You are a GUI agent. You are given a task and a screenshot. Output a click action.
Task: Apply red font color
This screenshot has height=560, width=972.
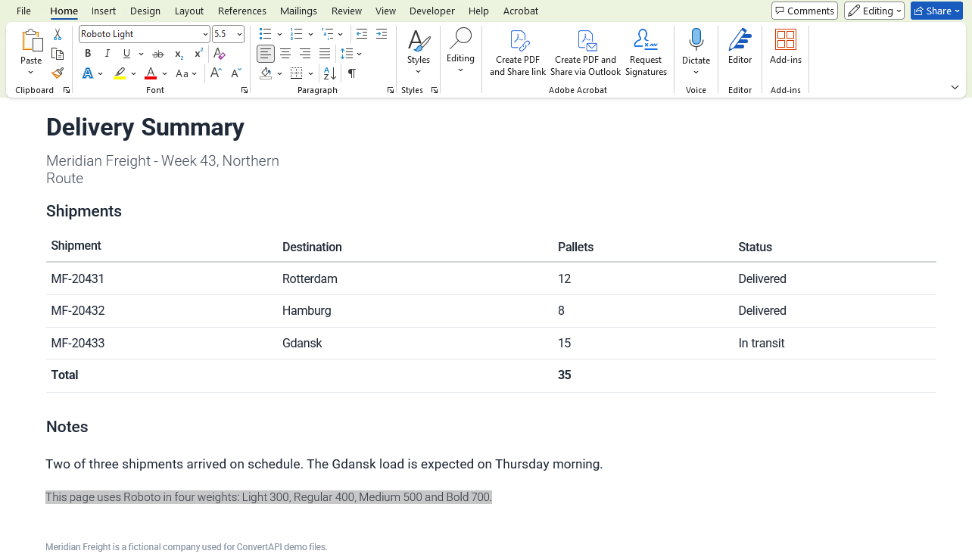[x=151, y=73]
